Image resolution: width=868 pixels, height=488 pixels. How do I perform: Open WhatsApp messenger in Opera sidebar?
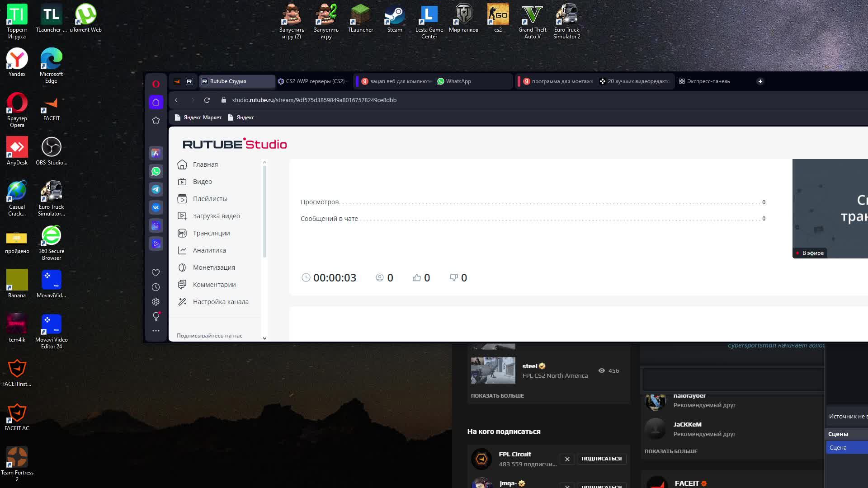pos(156,171)
